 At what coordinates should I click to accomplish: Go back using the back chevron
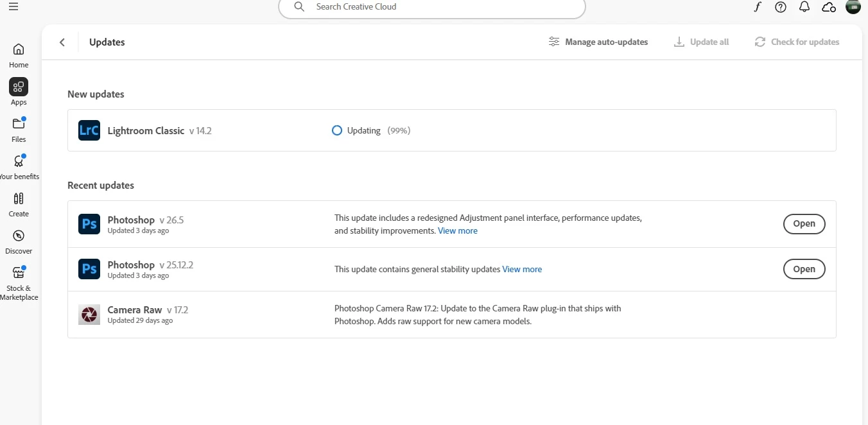pos(62,42)
